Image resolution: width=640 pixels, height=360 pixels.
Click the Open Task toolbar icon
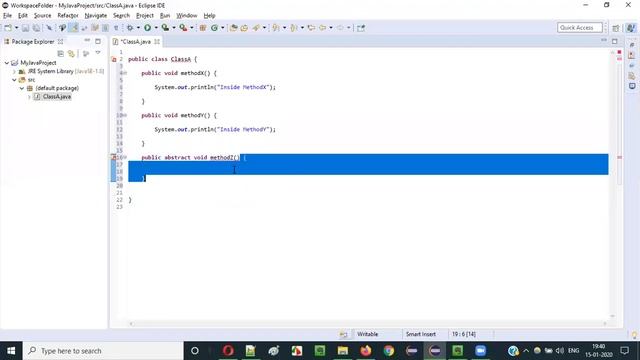(244, 28)
